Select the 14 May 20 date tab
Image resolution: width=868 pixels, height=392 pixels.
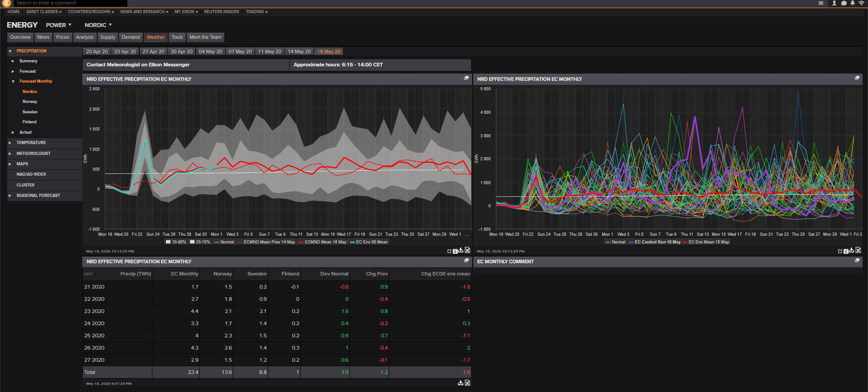pyautogui.click(x=299, y=51)
